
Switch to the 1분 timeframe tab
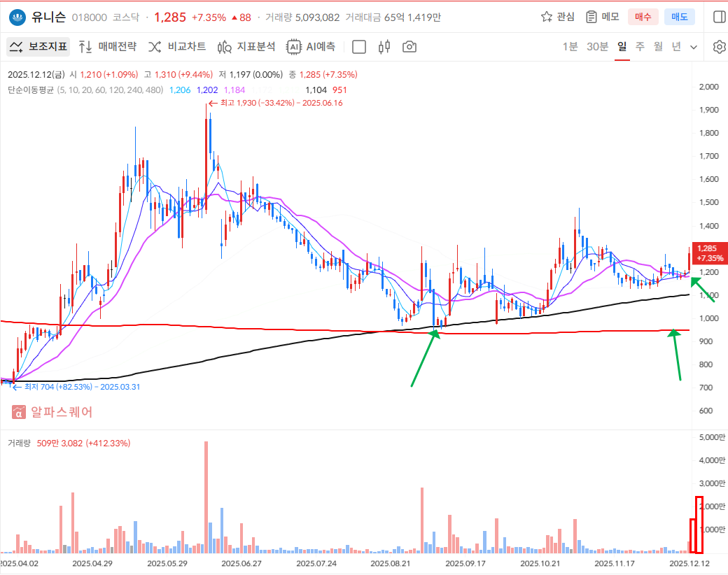pos(570,47)
